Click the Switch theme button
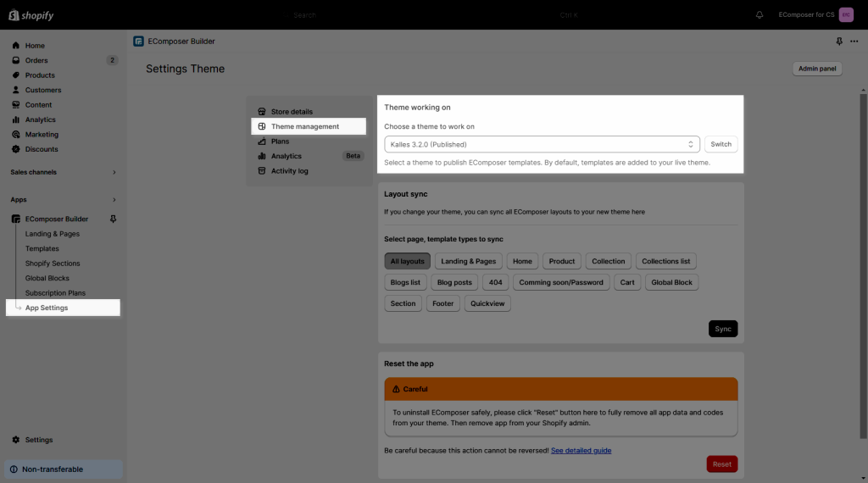 pos(721,144)
